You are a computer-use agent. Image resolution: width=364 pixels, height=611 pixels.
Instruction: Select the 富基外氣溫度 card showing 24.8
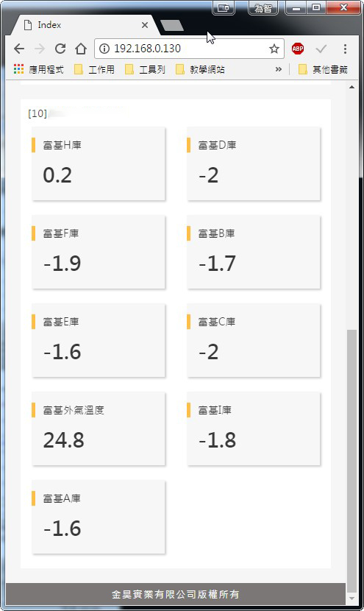[x=99, y=428]
